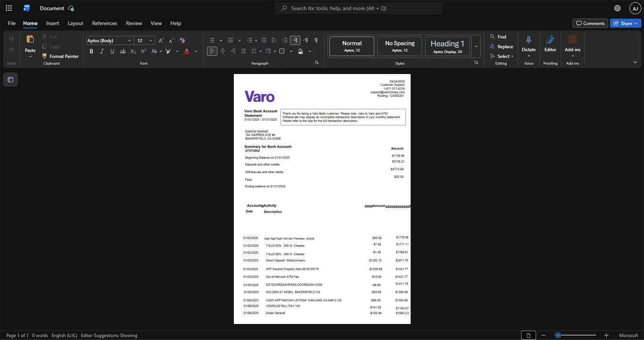Expand the font color dropdown arrow

[x=196, y=51]
